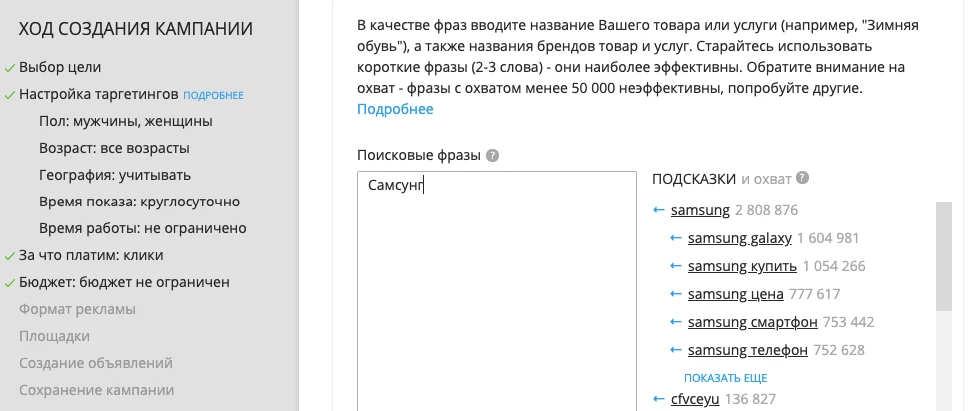This screenshot has width=972, height=411.
Task: Click the add arrow before samsung телефон
Action: click(x=676, y=350)
